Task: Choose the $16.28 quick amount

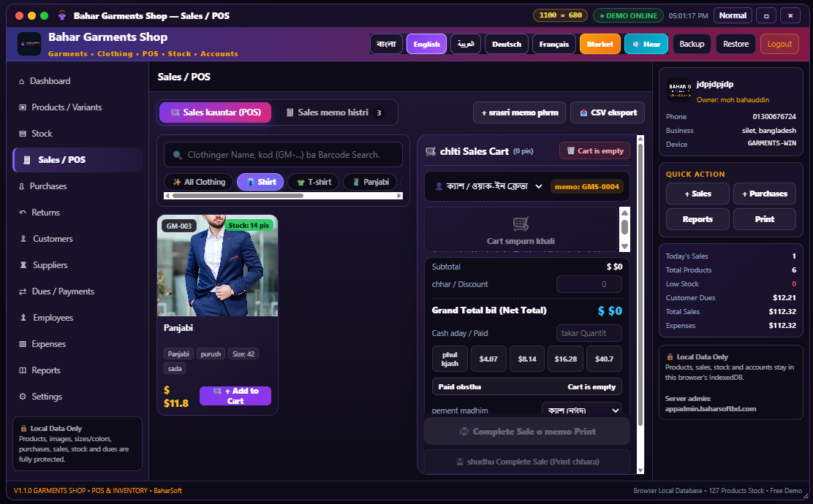Action: pos(566,359)
